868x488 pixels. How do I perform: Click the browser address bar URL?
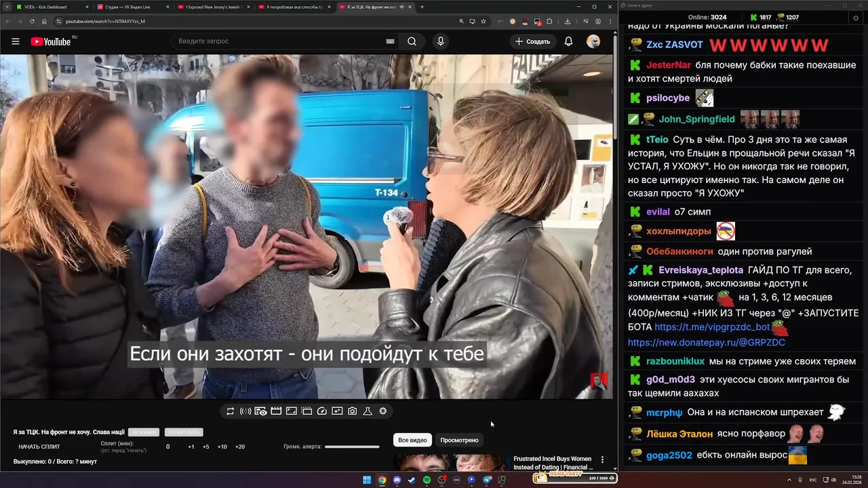click(x=105, y=21)
